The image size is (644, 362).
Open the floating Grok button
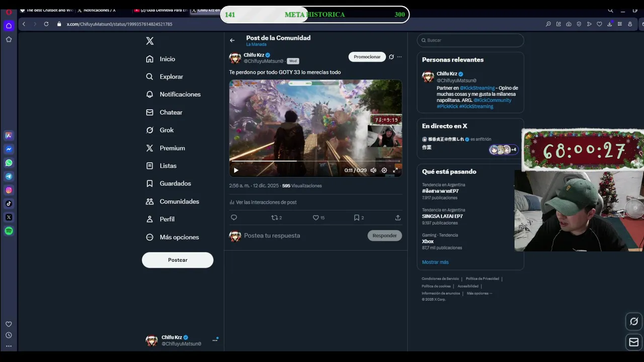pyautogui.click(x=634, y=321)
